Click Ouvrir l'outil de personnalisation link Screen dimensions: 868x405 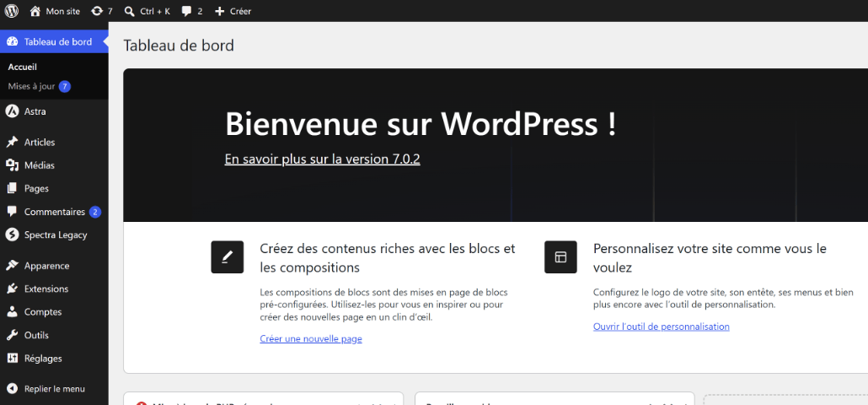661,327
